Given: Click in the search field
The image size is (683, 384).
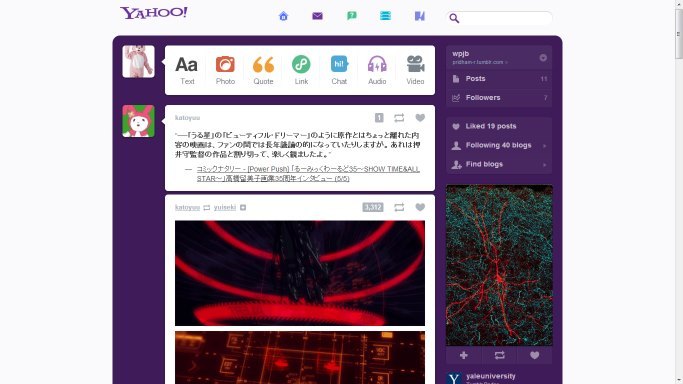Looking at the screenshot, I should tap(506, 18).
